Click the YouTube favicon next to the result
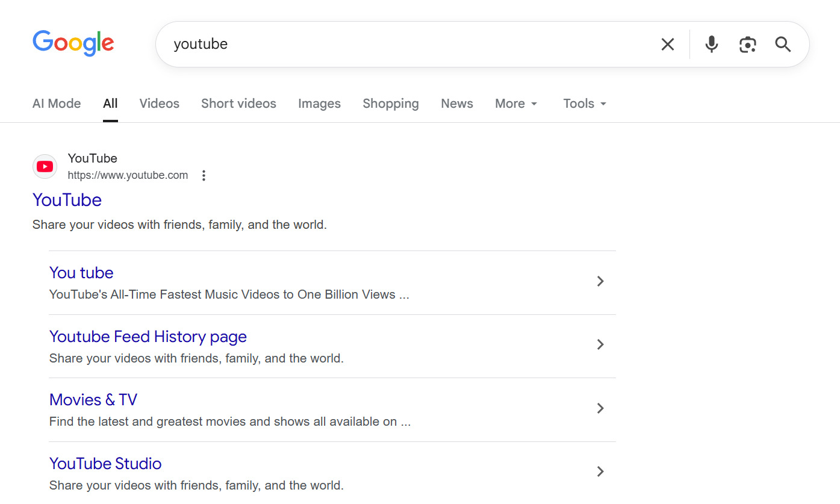 click(45, 166)
